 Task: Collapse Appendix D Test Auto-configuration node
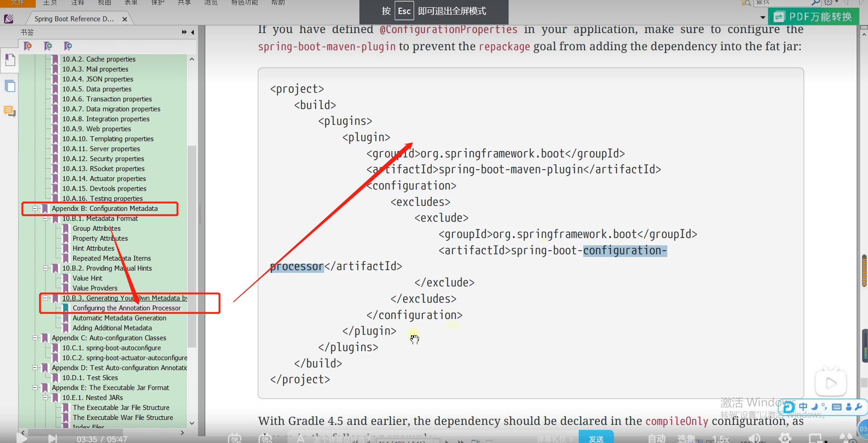(35, 368)
